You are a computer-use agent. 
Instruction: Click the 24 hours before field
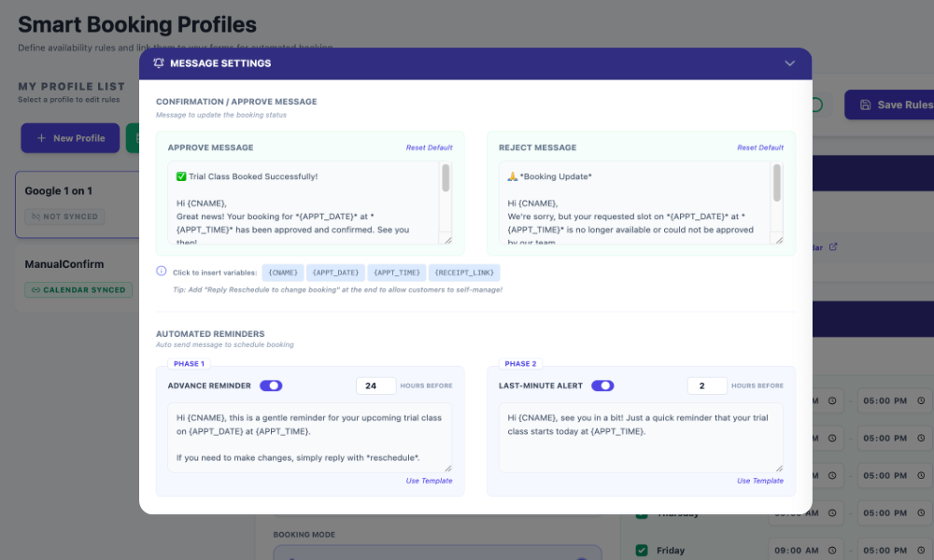click(375, 385)
